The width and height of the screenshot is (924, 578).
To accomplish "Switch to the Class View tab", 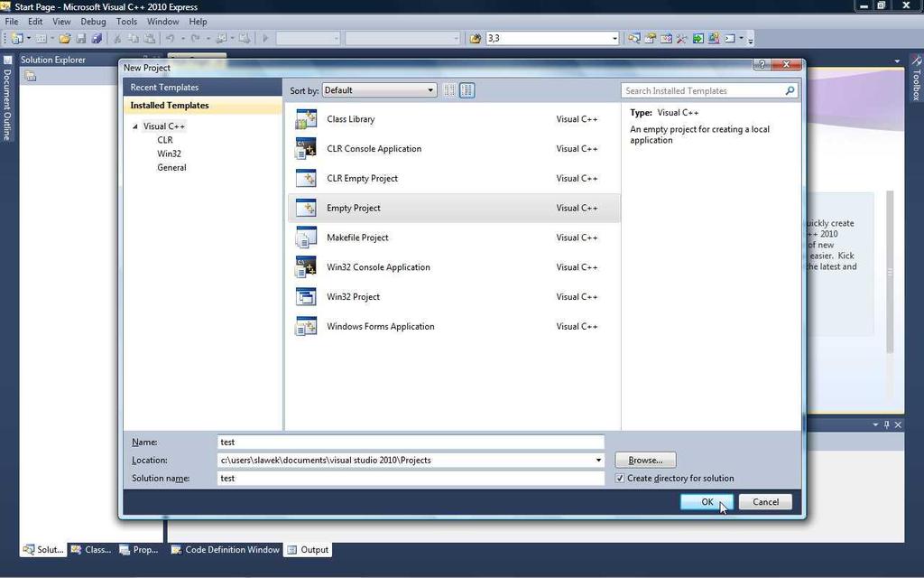I will [91, 550].
